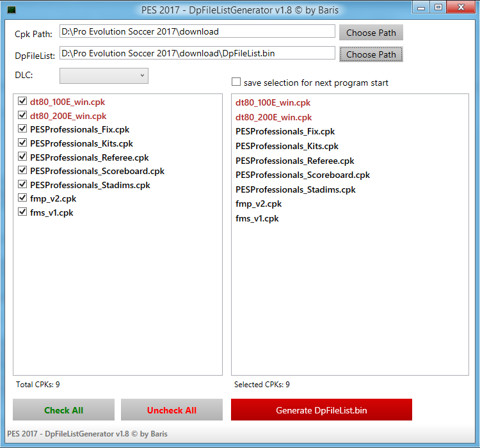
Task: Select PESProfessionals_Referee.cpk in right list
Action: click(x=295, y=161)
